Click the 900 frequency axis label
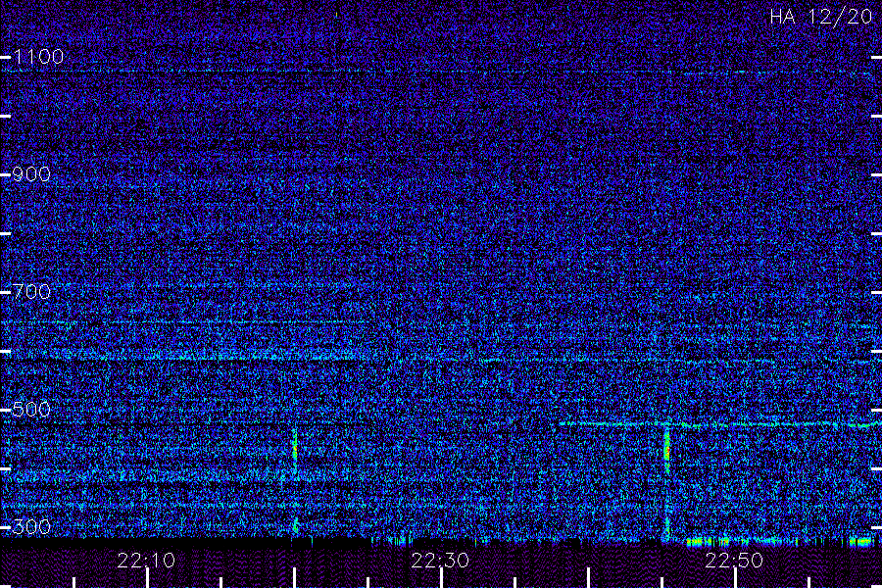882x588 pixels. [31, 173]
